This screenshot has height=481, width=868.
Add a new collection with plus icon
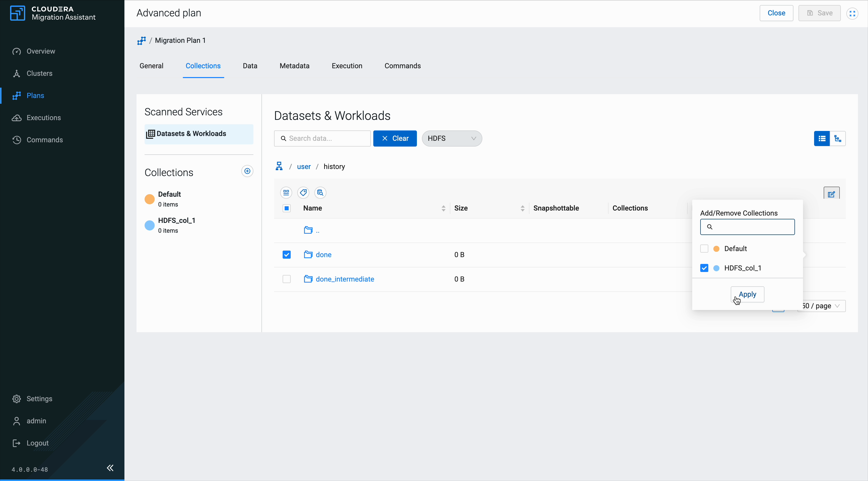247,171
